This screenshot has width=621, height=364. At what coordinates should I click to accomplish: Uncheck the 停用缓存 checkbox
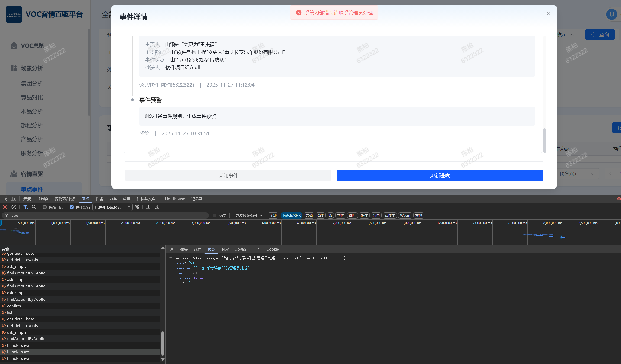(72, 207)
